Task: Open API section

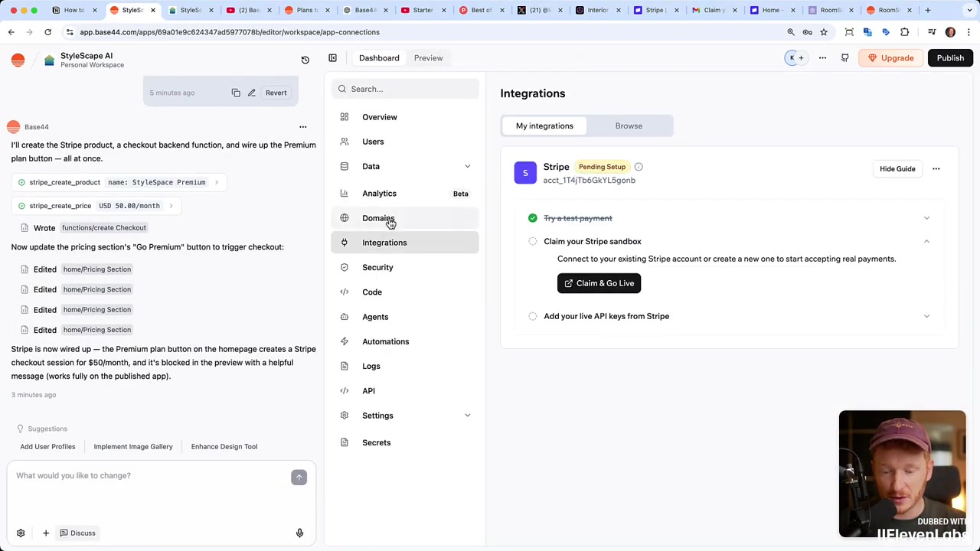Action: [405, 390]
